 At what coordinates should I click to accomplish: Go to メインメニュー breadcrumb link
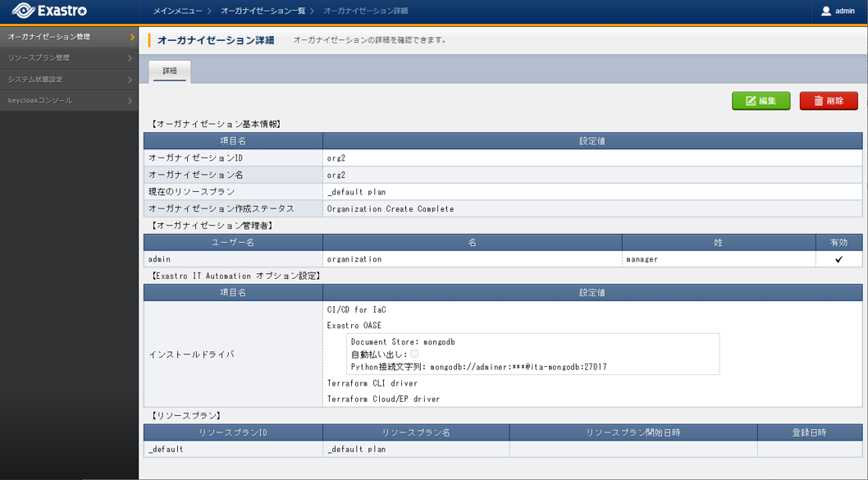pos(177,11)
